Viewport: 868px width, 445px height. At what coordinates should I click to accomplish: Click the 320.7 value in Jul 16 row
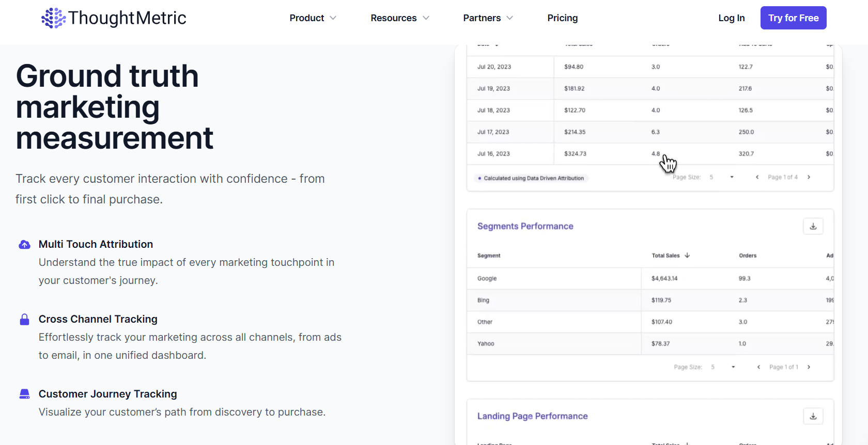click(746, 153)
